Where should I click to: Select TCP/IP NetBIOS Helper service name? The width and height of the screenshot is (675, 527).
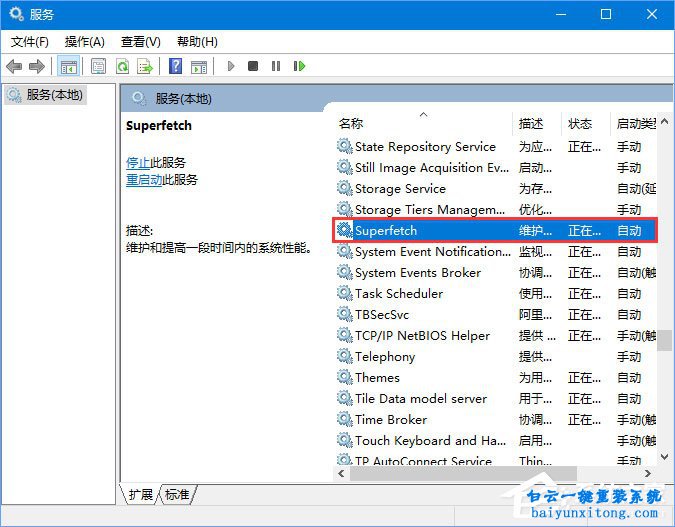point(422,335)
